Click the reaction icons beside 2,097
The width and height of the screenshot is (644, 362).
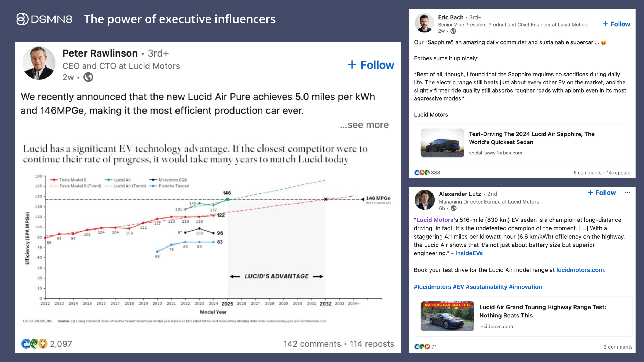(34, 343)
